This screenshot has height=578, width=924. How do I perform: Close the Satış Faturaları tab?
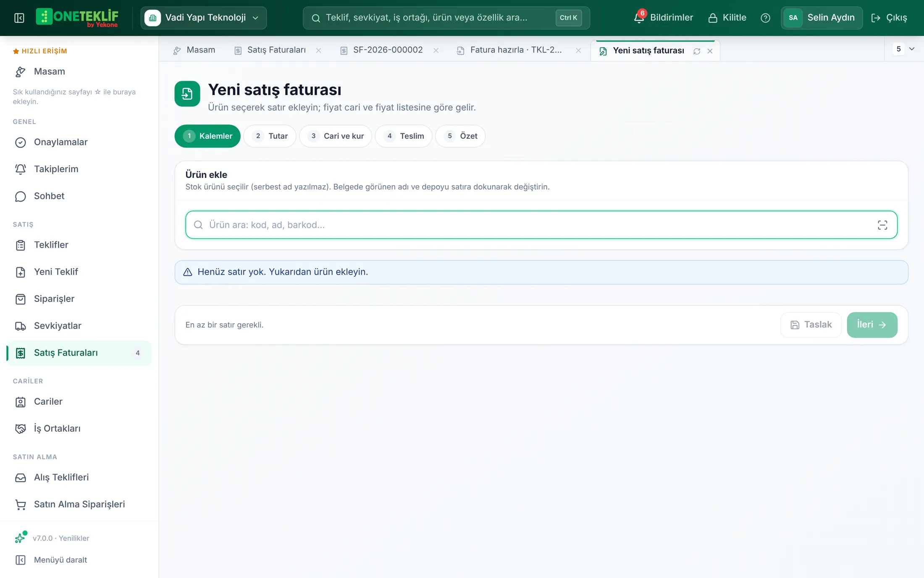[x=319, y=50]
